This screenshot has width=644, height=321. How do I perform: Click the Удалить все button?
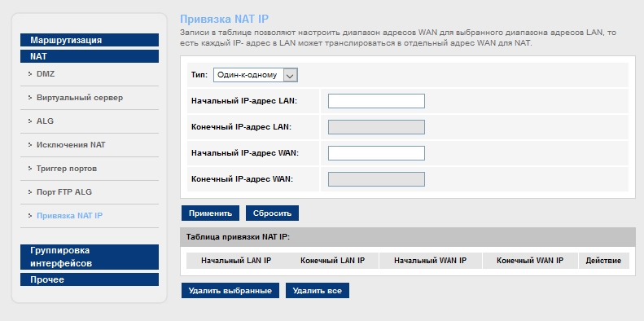(317, 291)
